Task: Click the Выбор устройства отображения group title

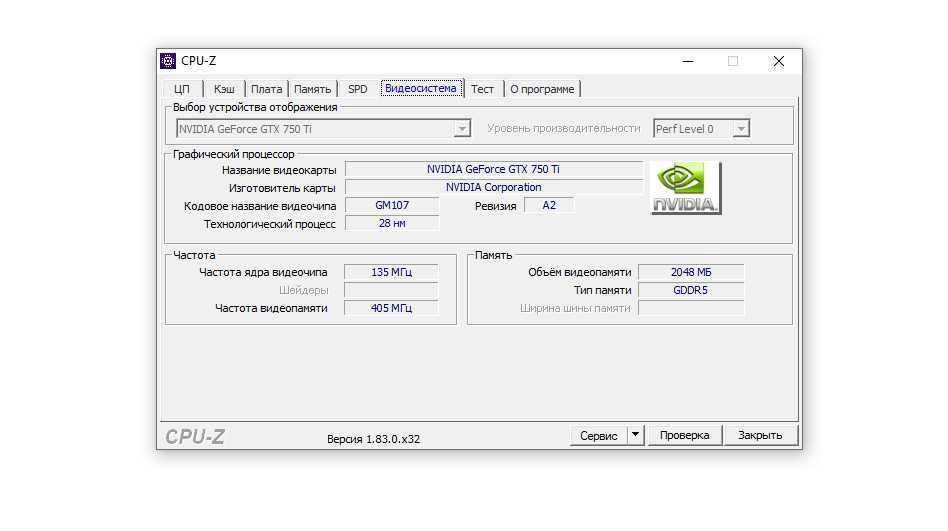Action: pyautogui.click(x=255, y=107)
